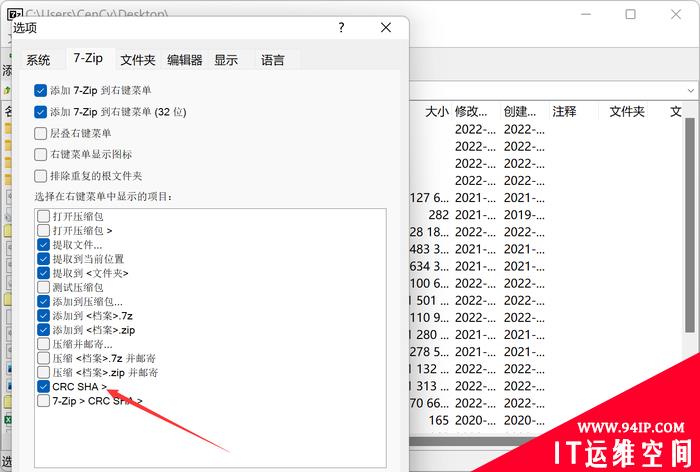Toggle 提取到 <文件夹> checkbox
700x472 pixels.
click(43, 273)
